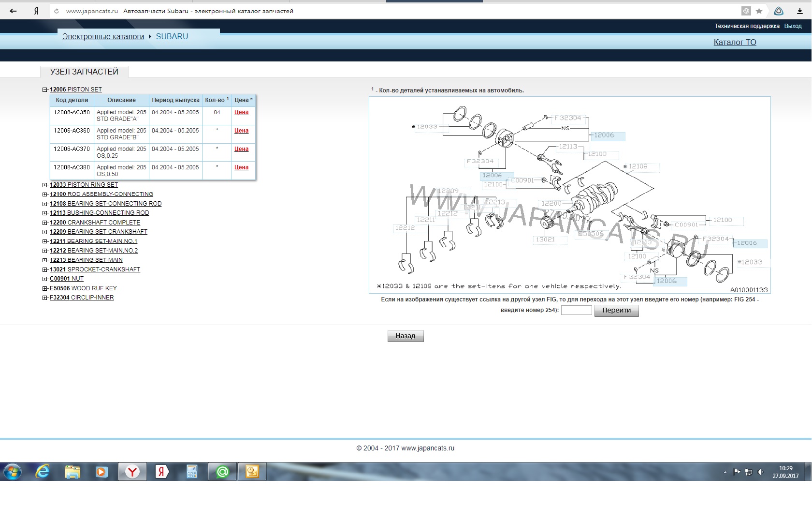
Task: Open Цена link for 12006-AC380
Action: [x=241, y=167]
